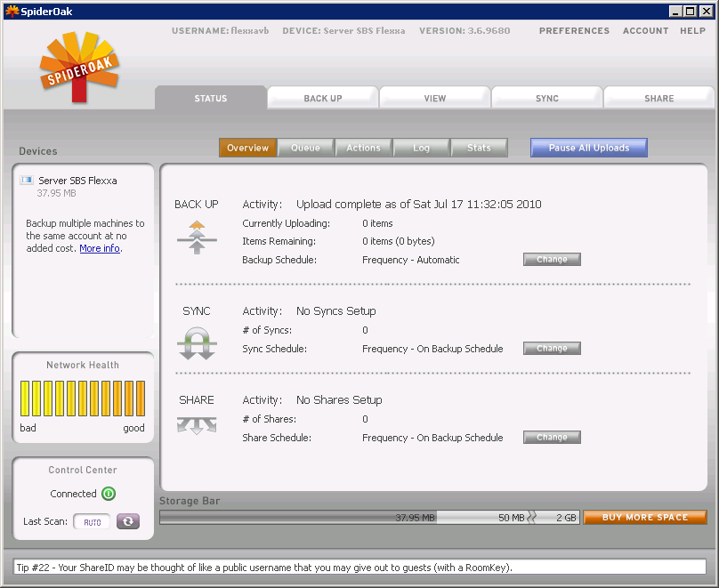Change the Share Schedule frequency
719x588 pixels.
(552, 437)
